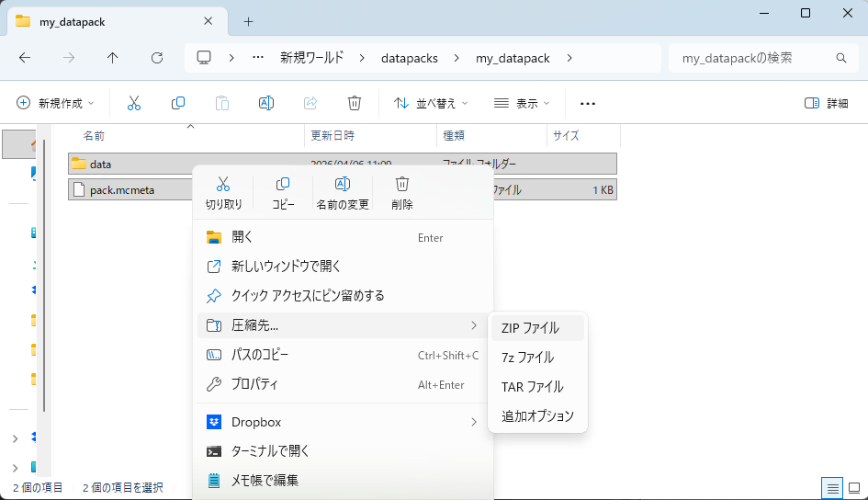Click the Delete trash icon in the toolbar

(x=355, y=103)
